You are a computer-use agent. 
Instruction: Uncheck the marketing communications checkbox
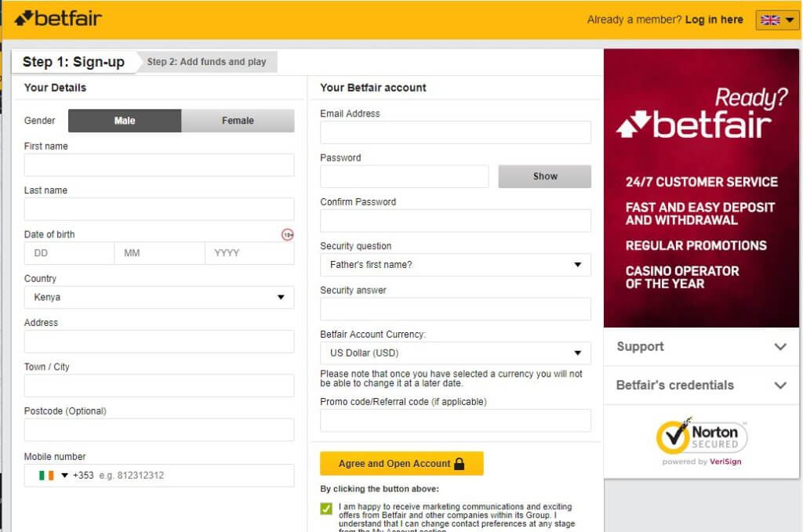[x=326, y=508]
